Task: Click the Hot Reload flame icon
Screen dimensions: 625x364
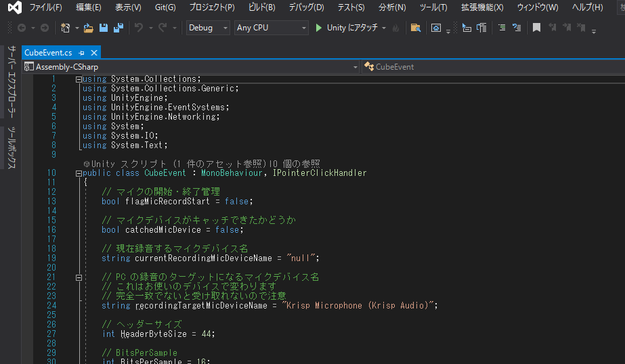Action: click(x=396, y=28)
